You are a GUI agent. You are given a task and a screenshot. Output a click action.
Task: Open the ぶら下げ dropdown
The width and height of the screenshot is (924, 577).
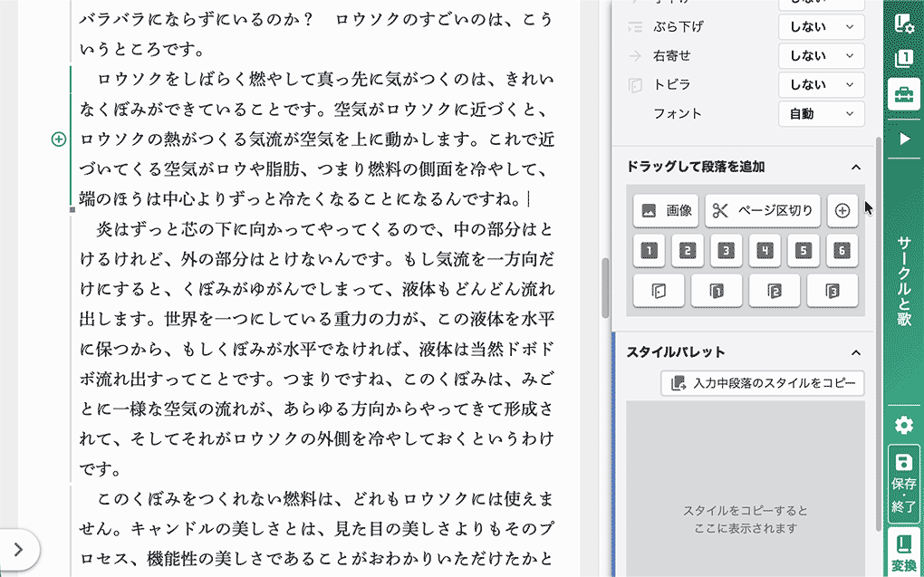[822, 27]
